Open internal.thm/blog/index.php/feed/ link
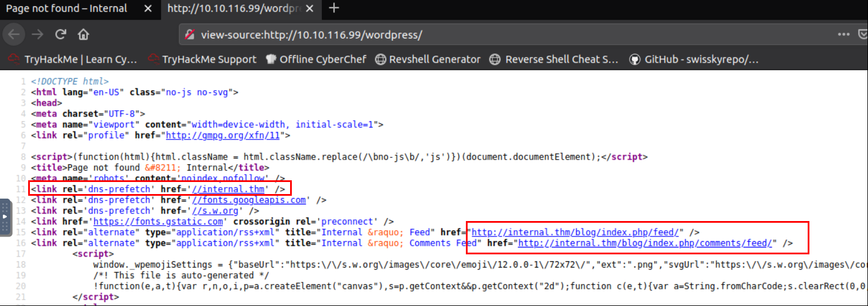The width and height of the screenshot is (868, 306). (x=576, y=232)
